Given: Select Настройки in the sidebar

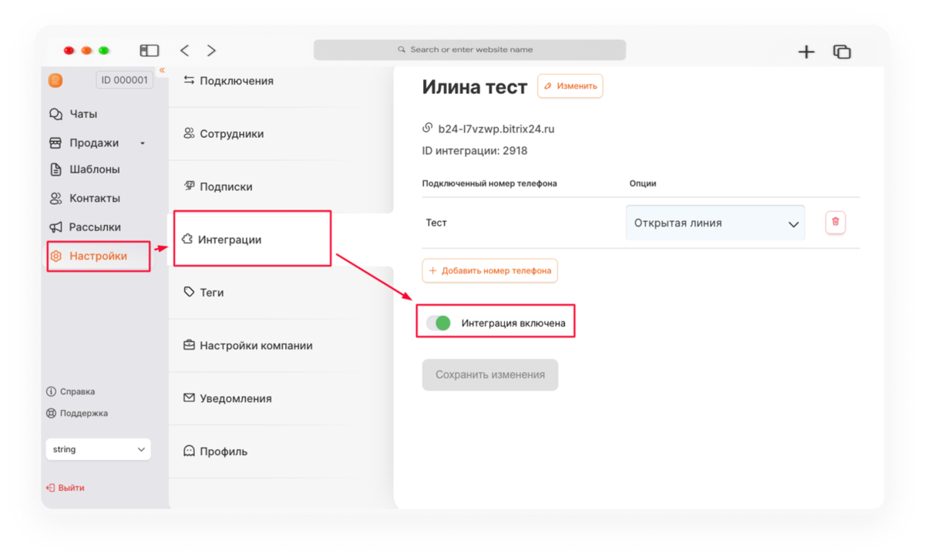Looking at the screenshot, I should [x=98, y=256].
